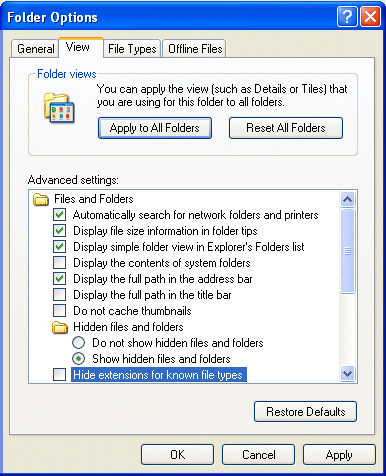Image resolution: width=386 pixels, height=476 pixels.
Task: Open the Offline Files tab
Action: [195, 49]
